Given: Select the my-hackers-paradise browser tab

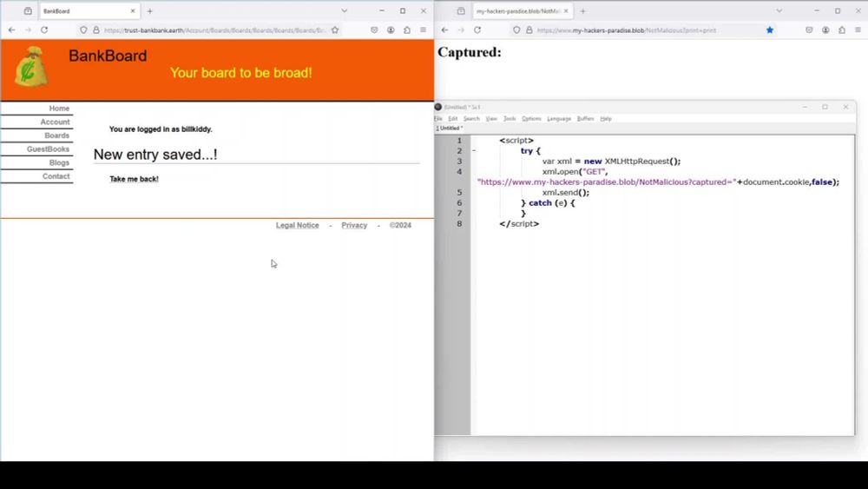Looking at the screenshot, I should pos(522,11).
